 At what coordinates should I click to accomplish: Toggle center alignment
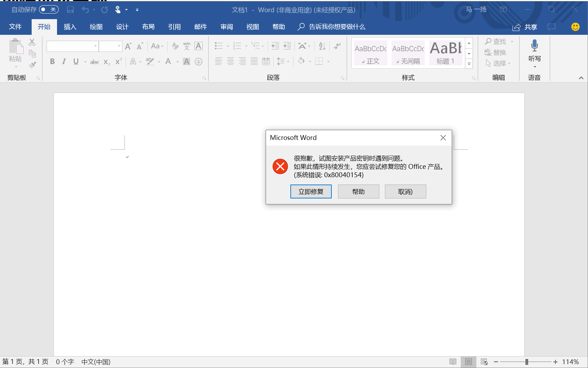pos(231,62)
